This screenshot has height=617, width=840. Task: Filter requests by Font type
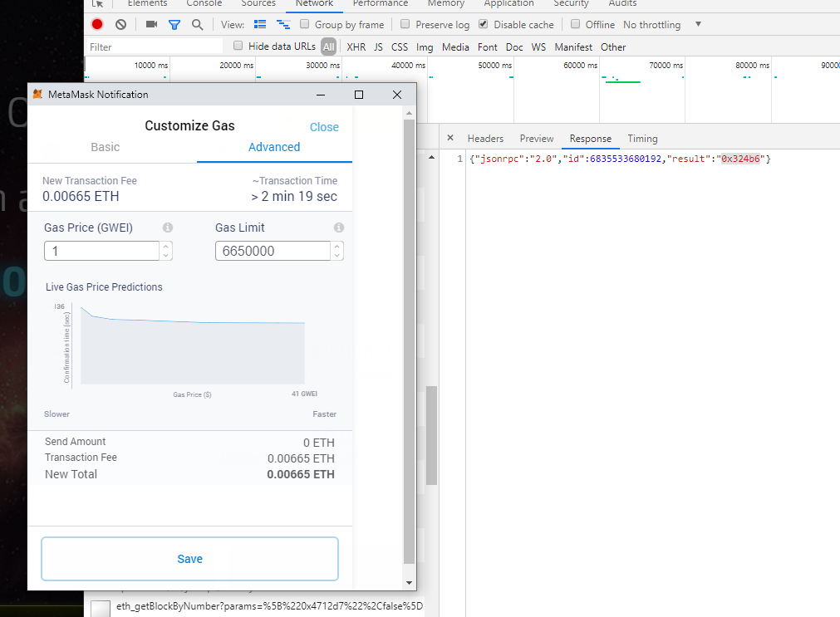pos(488,47)
